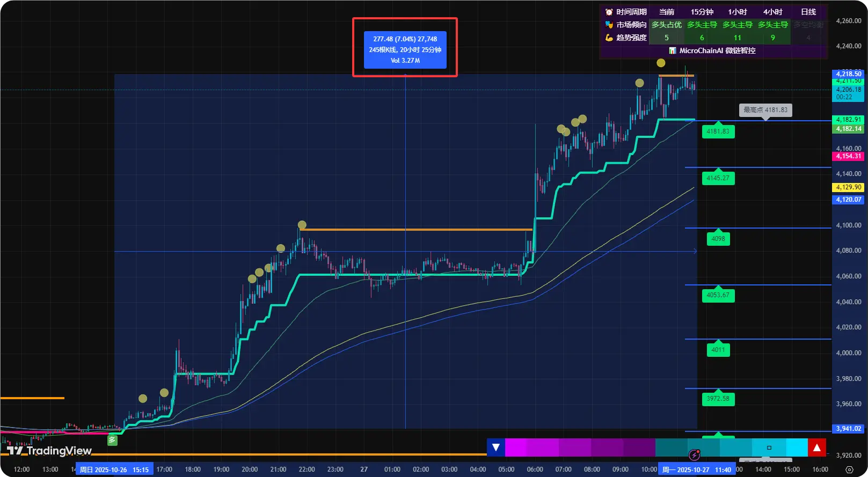Click the 趋势强度 row header
The width and height of the screenshot is (868, 477).
tap(631, 38)
